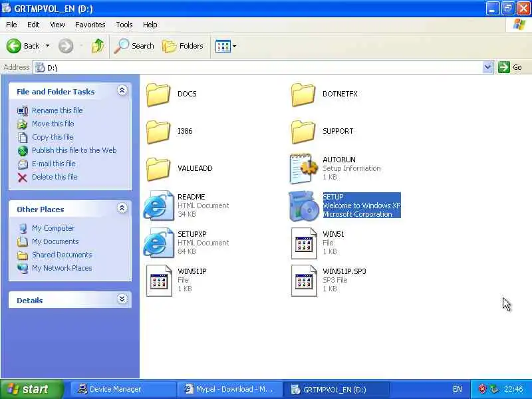This screenshot has height=399, width=532.
Task: Click the Up folder toolbar icon
Action: click(x=98, y=46)
